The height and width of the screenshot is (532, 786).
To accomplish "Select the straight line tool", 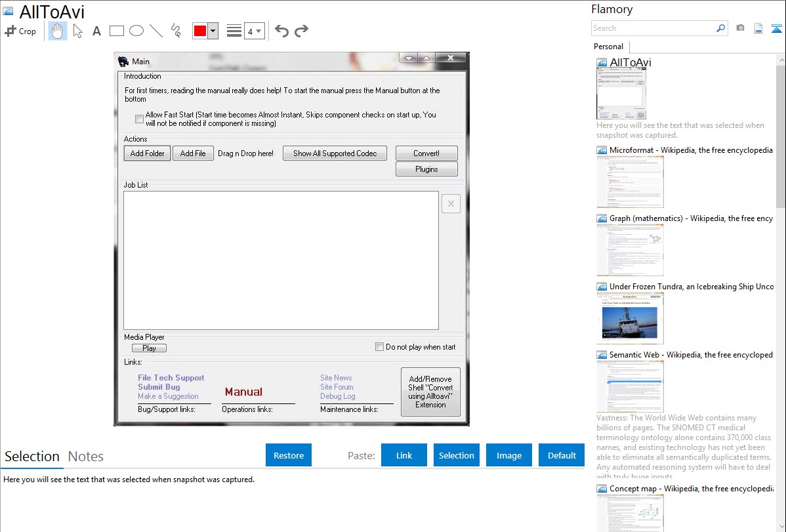I will (x=156, y=31).
